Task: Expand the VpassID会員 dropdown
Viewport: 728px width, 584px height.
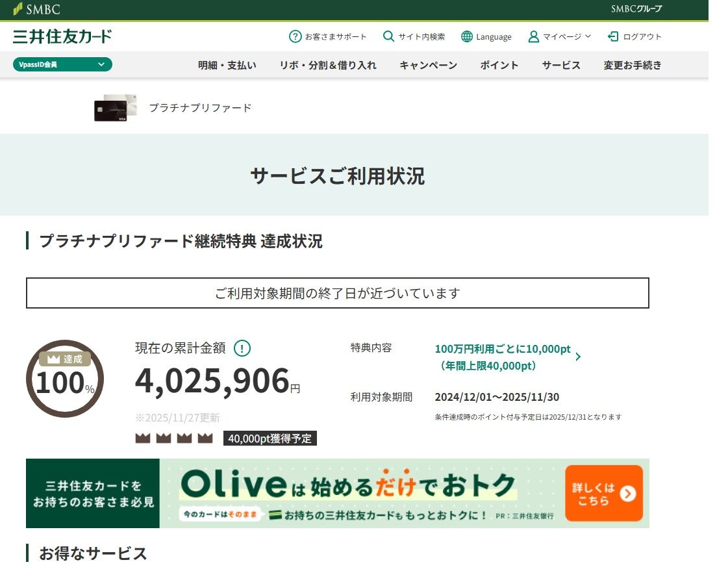Action: click(62, 64)
